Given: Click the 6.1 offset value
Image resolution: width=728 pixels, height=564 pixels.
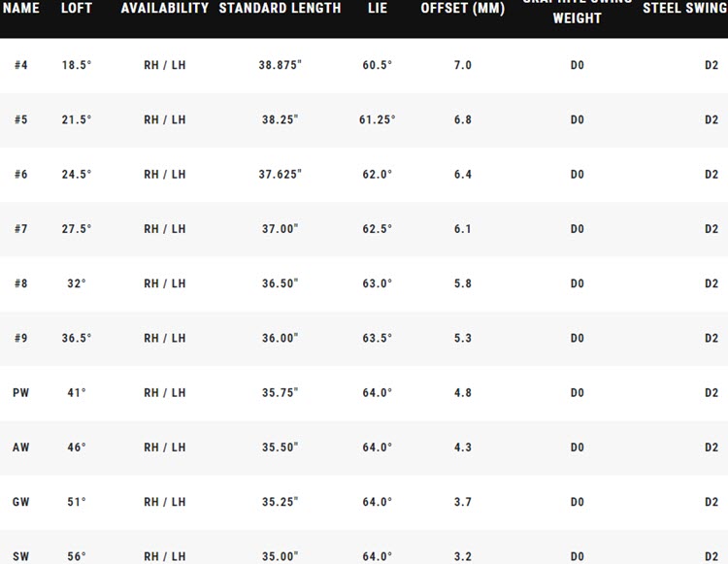Looking at the screenshot, I should pos(462,229).
